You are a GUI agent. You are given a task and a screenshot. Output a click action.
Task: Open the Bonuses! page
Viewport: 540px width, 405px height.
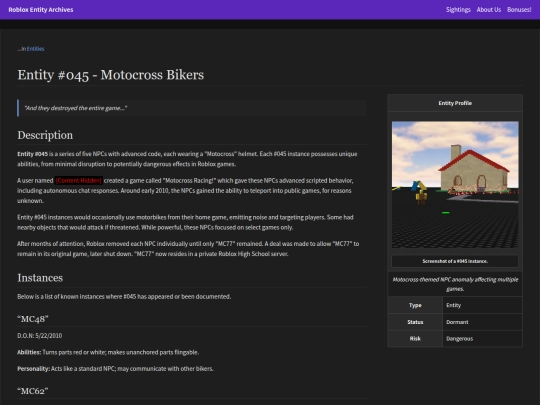point(519,10)
